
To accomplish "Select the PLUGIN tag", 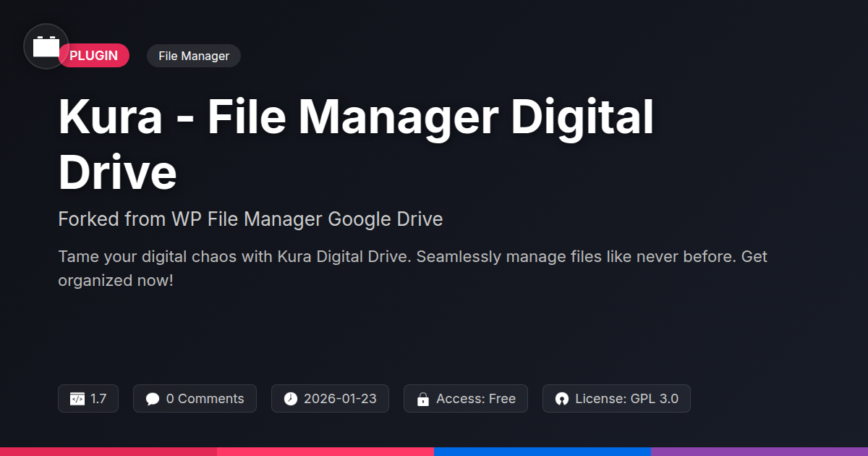I will (94, 56).
